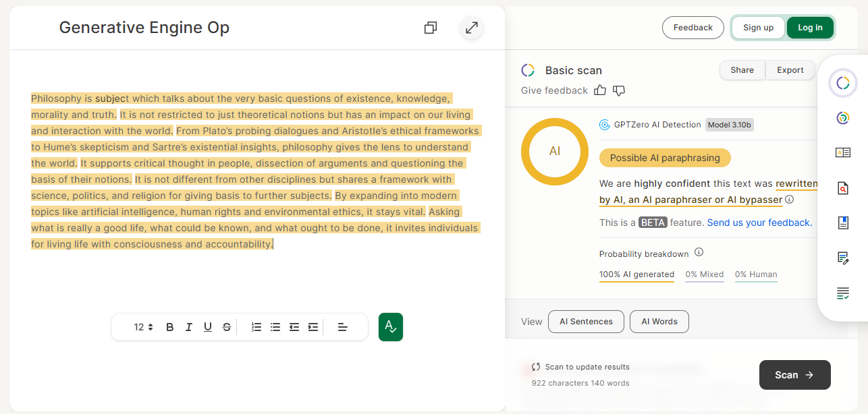Open the Send us your feedback link
This screenshot has height=414, width=868.
pos(759,223)
